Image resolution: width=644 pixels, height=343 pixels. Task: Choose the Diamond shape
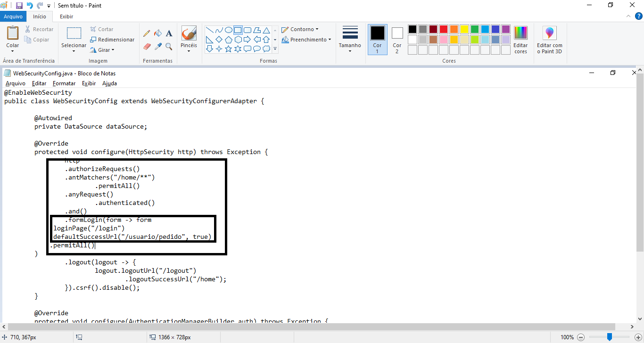pyautogui.click(x=219, y=39)
